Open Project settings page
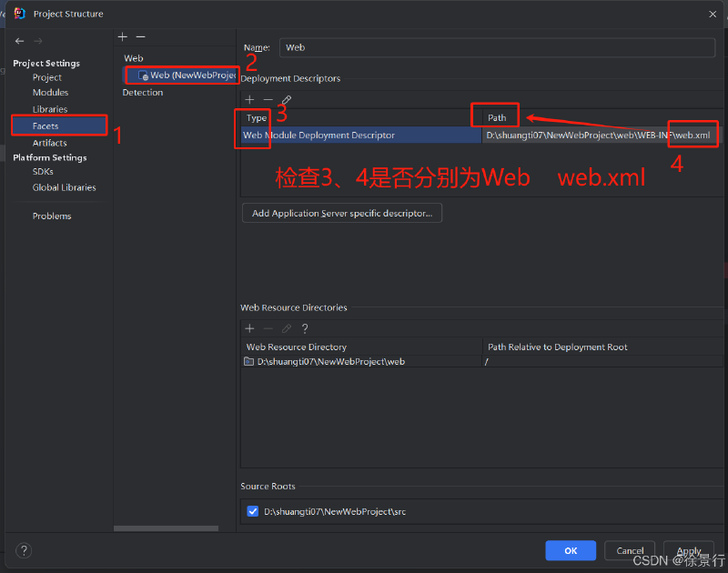 47,77
